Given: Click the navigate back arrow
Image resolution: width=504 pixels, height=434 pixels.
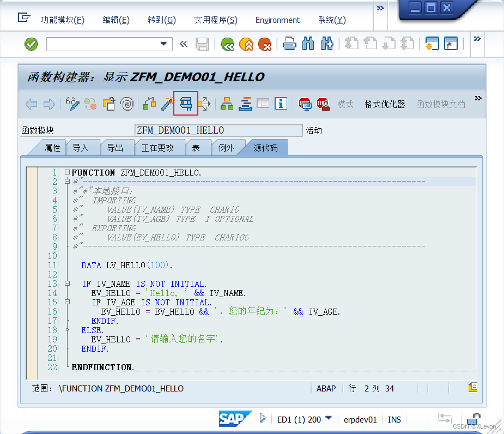Looking at the screenshot, I should (x=31, y=104).
